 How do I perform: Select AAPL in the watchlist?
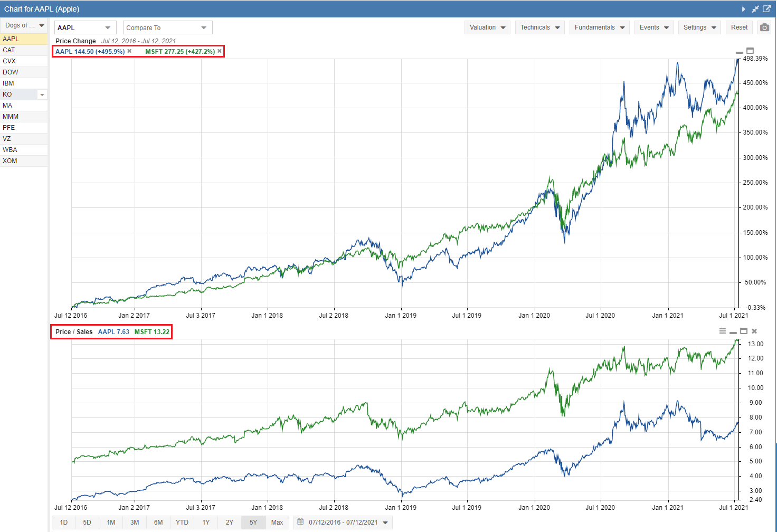click(x=24, y=39)
